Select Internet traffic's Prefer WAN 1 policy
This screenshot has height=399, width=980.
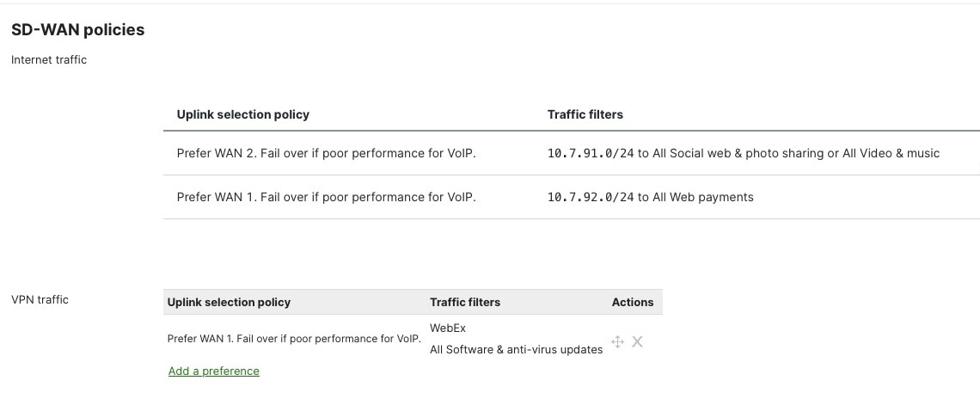[x=326, y=197]
